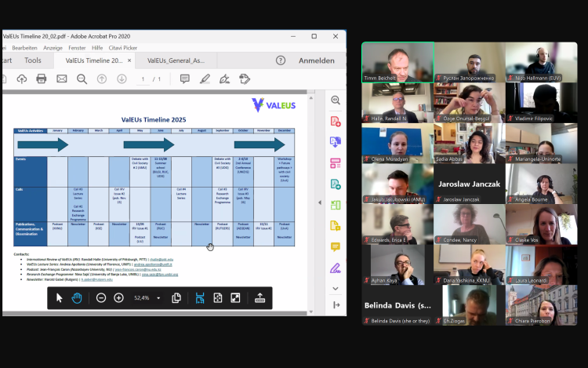588x368 pixels.
Task: Collapse the right tools pane arrow
Action: [336, 304]
